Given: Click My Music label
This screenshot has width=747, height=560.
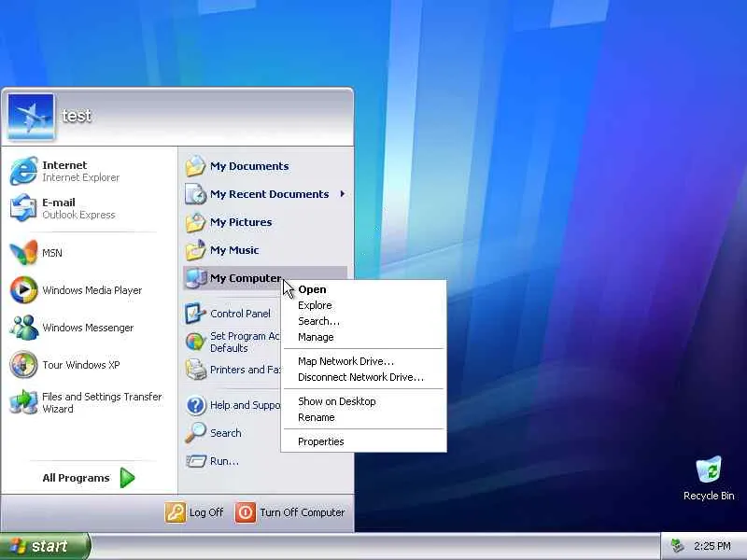Looking at the screenshot, I should (x=234, y=250).
